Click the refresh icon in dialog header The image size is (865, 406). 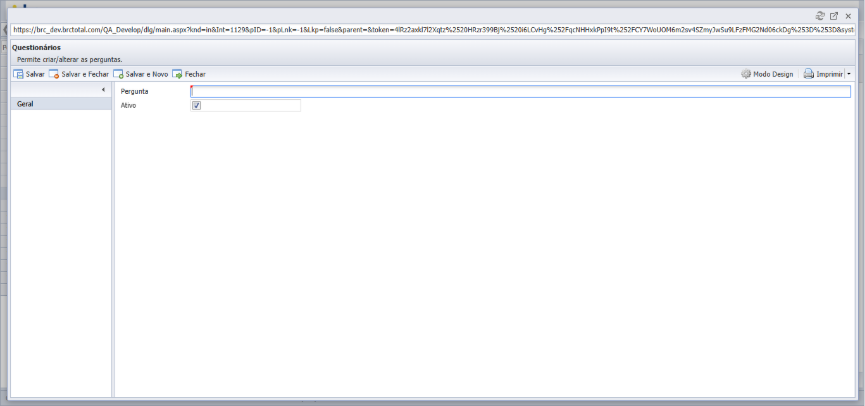pyautogui.click(x=820, y=16)
